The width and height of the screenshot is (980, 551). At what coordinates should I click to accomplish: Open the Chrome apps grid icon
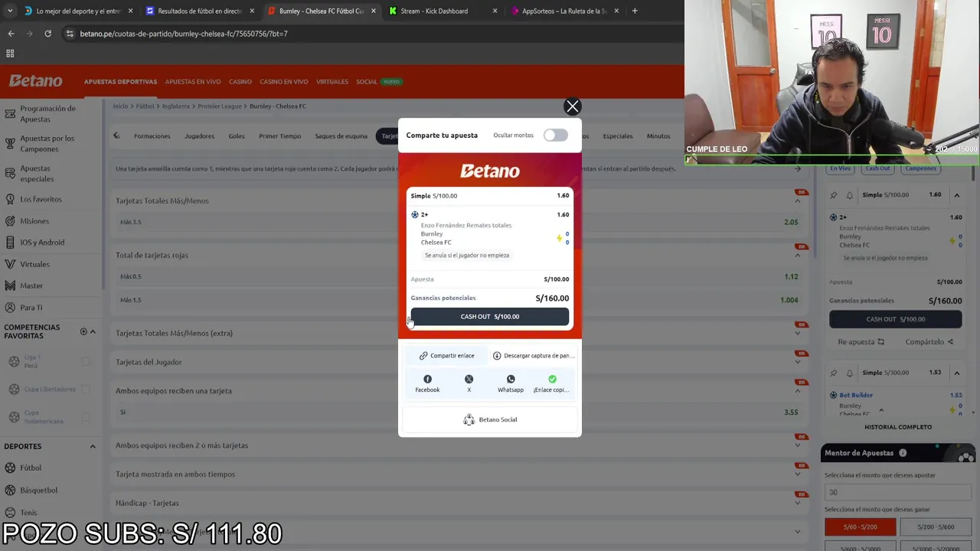[10, 54]
